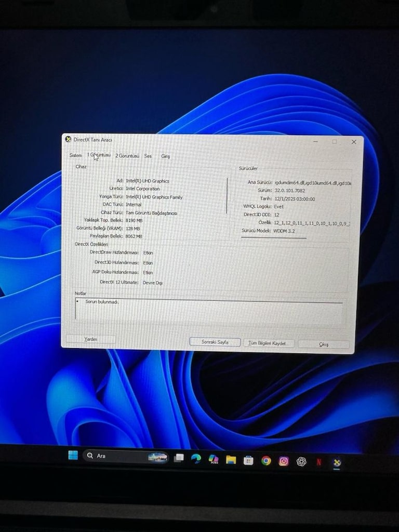Launch Microsoft Edge from the taskbar
This screenshot has width=399, height=532.
pyautogui.click(x=196, y=459)
